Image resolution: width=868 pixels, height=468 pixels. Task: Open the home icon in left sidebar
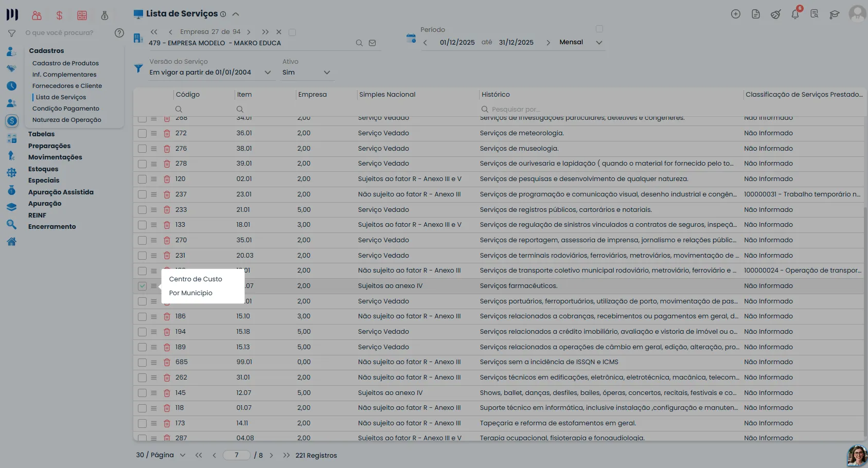pyautogui.click(x=11, y=242)
